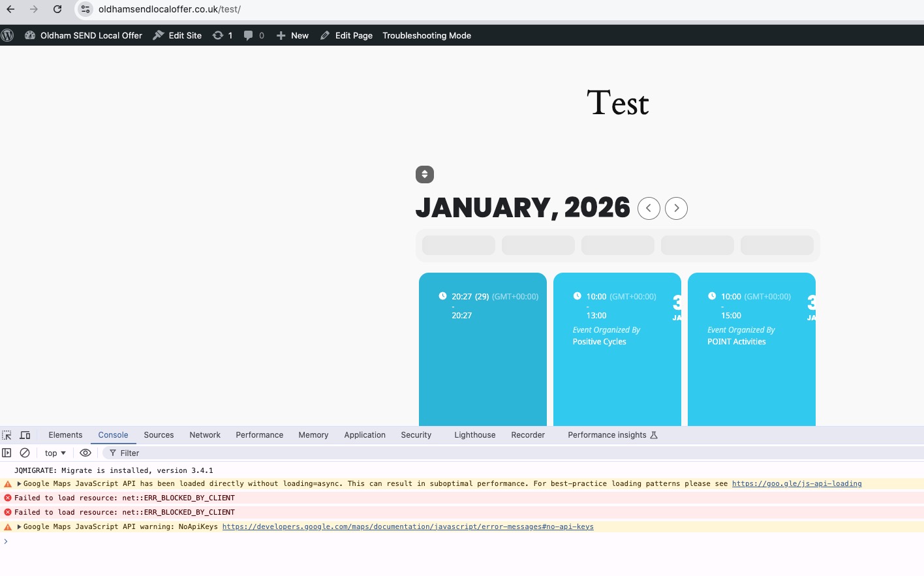The height and width of the screenshot is (576, 924).
Task: Expand the NoApiKeys warning message
Action: click(19, 527)
